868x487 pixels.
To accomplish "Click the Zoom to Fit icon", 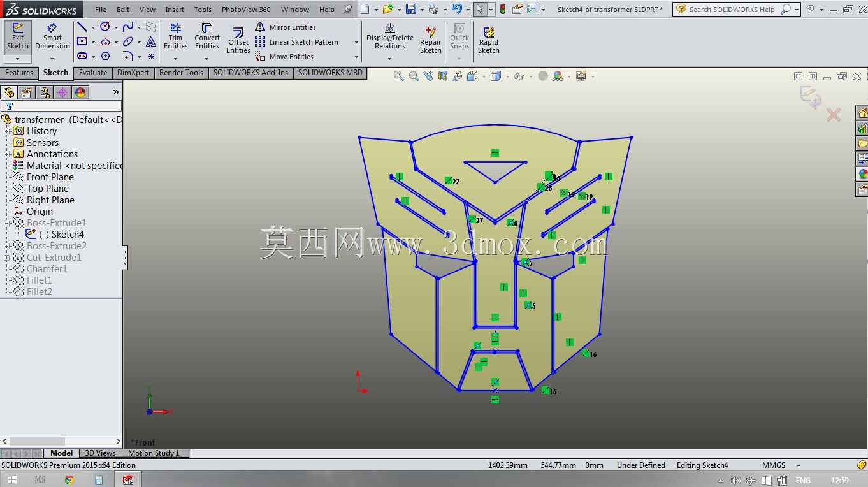I will tap(399, 76).
